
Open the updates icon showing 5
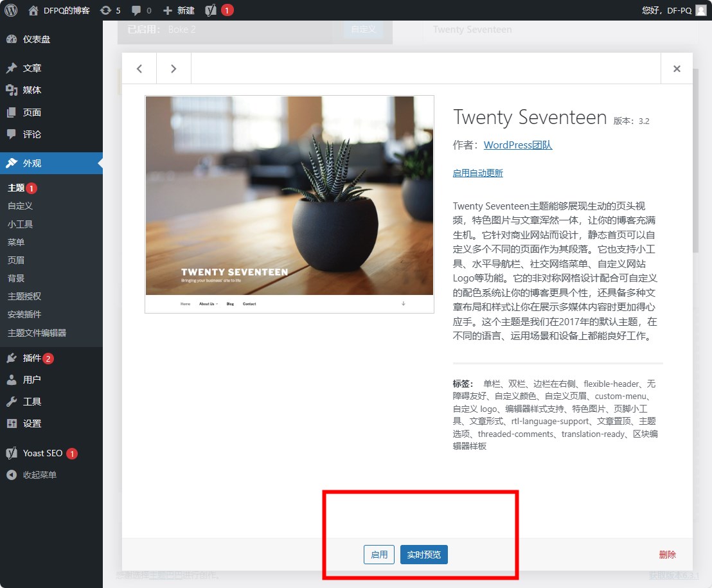point(111,10)
